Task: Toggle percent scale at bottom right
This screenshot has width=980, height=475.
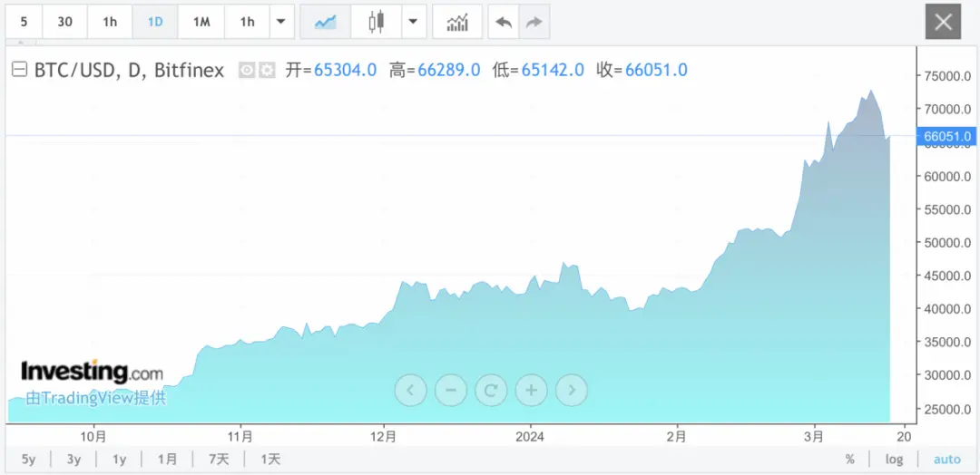Action: pos(849,460)
